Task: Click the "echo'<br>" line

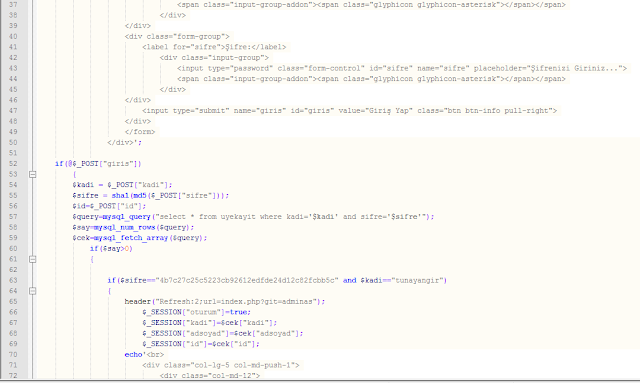Action: click(x=144, y=355)
